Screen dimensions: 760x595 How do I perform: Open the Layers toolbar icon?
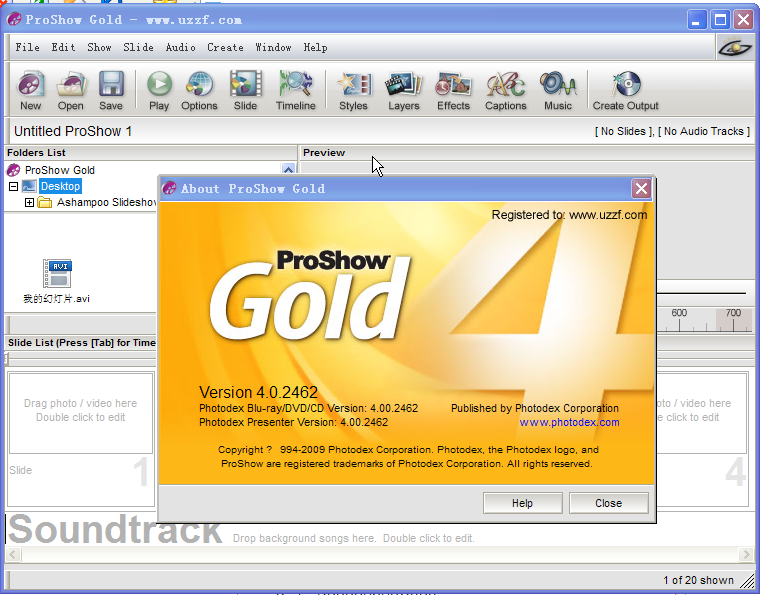point(404,91)
